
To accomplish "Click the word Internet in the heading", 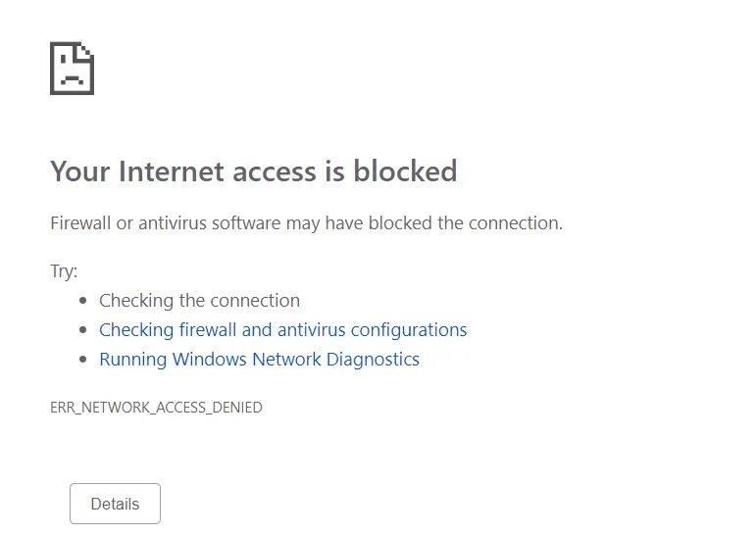I will point(172,171).
